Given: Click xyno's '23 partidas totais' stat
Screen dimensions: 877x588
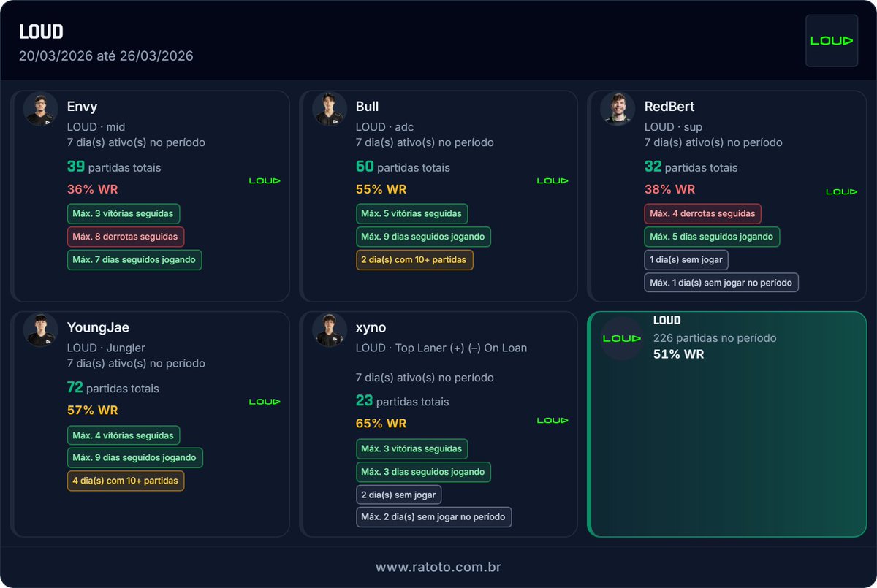Looking at the screenshot, I should [403, 401].
